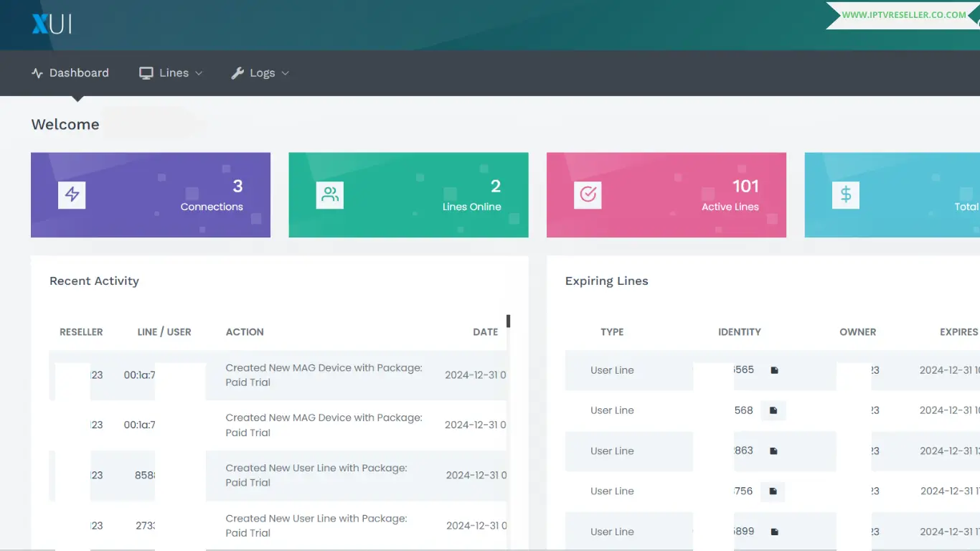Expand the Logs dropdown menu
Image resolution: width=980 pixels, height=551 pixels.
pos(260,73)
